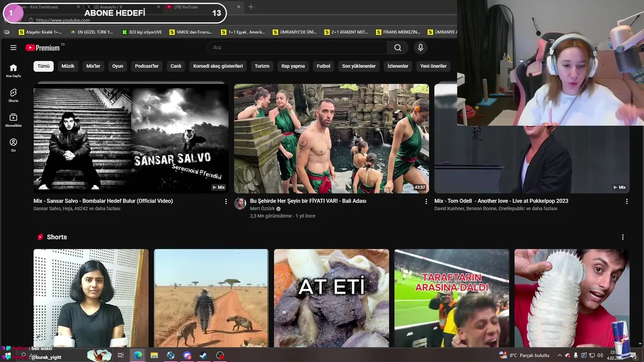
Task: Open Microsoft Edge from the taskbar
Action: point(137,355)
